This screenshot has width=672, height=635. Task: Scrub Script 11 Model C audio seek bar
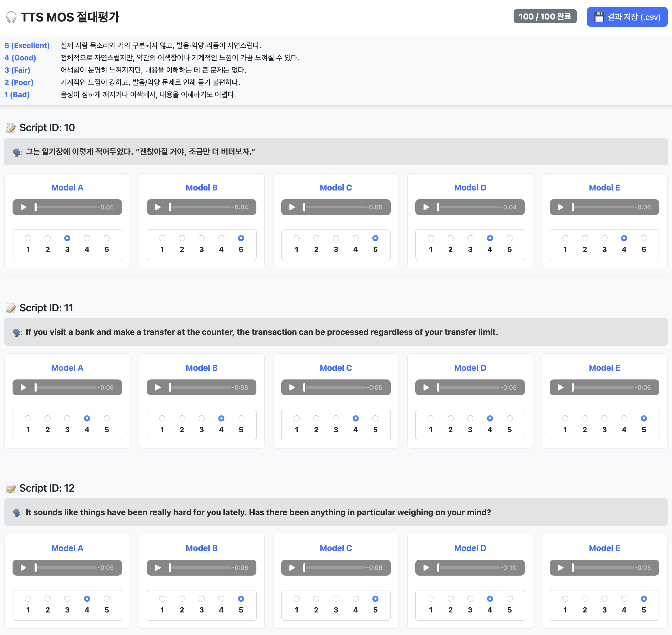click(335, 387)
